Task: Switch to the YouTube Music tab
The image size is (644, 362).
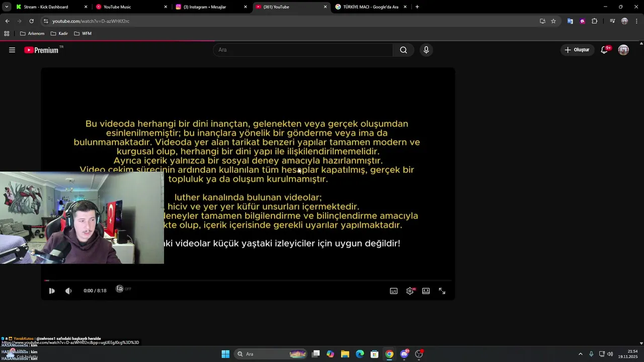Action: coord(117,7)
